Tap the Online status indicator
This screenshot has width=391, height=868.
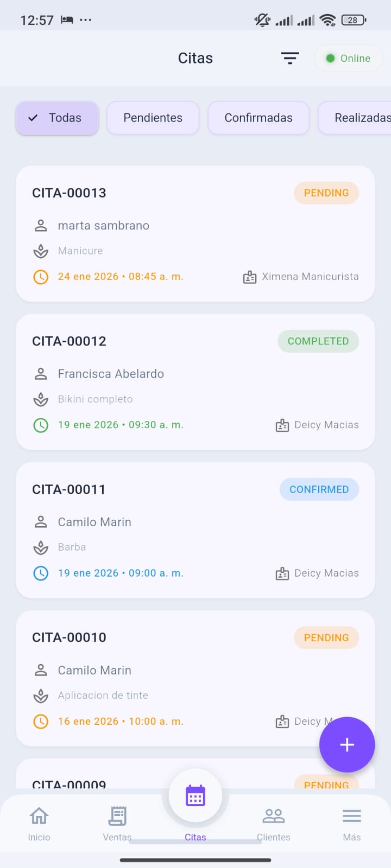coord(348,58)
